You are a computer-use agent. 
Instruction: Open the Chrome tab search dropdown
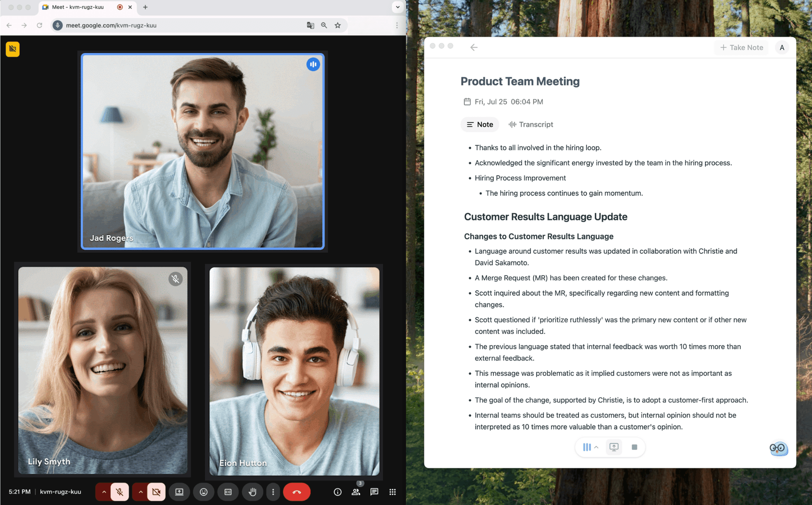pyautogui.click(x=398, y=7)
